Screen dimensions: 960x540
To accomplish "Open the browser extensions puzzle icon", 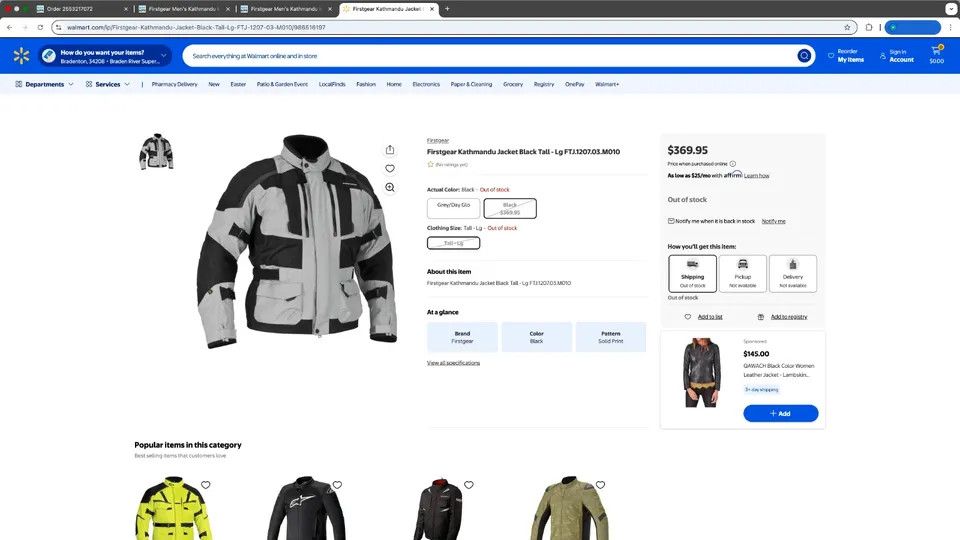I will click(x=869, y=28).
